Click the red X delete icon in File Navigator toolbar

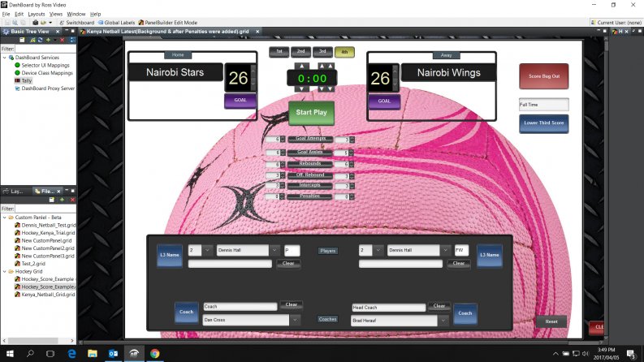[x=72, y=200]
